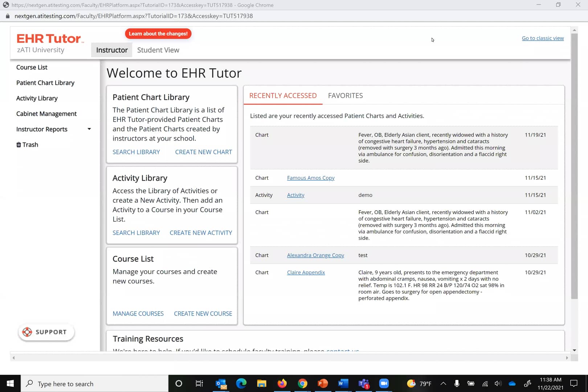Show hidden system tray icons
Image resolution: width=588 pixels, height=392 pixels.
click(443, 383)
